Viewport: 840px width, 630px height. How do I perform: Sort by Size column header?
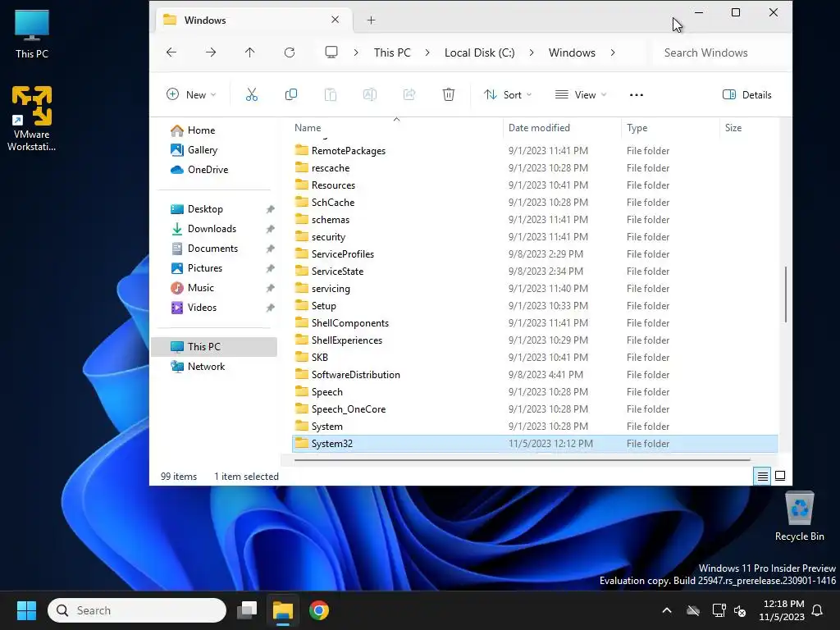pyautogui.click(x=748, y=127)
